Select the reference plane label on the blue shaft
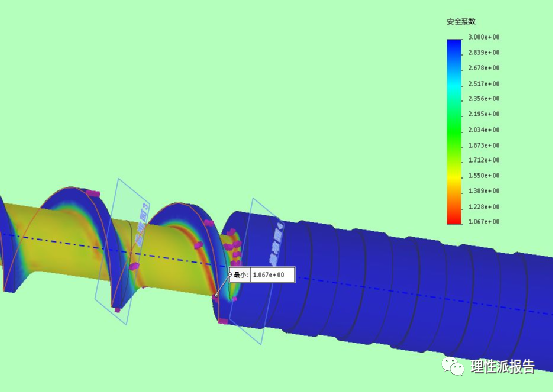The image size is (553, 392). point(276,243)
